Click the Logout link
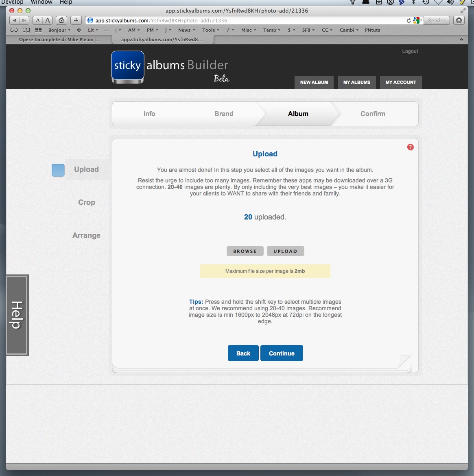The width and height of the screenshot is (474, 476). click(410, 51)
